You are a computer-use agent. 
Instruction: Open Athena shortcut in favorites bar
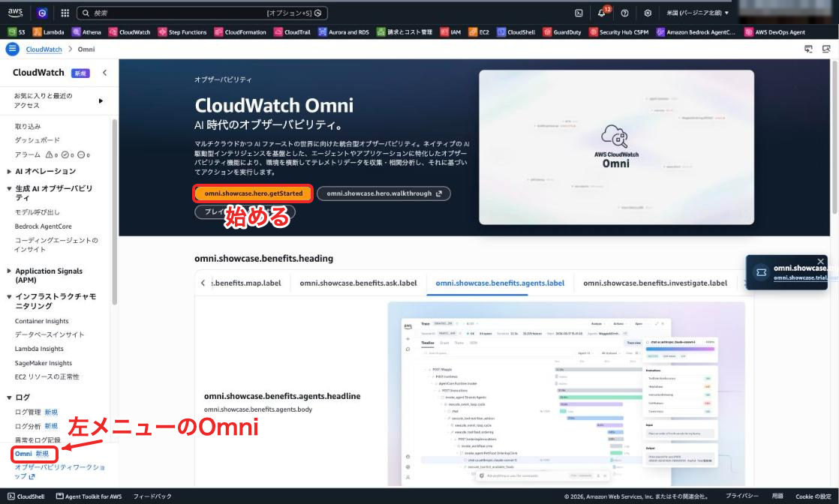point(87,32)
